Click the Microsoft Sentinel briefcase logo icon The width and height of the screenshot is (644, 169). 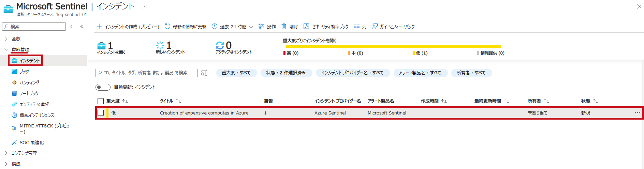click(8, 9)
